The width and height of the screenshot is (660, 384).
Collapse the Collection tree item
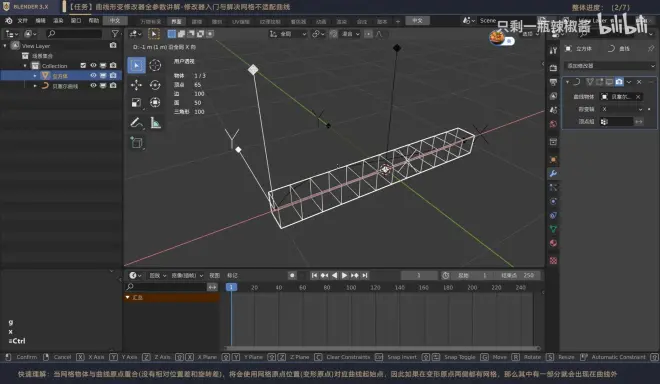point(25,66)
